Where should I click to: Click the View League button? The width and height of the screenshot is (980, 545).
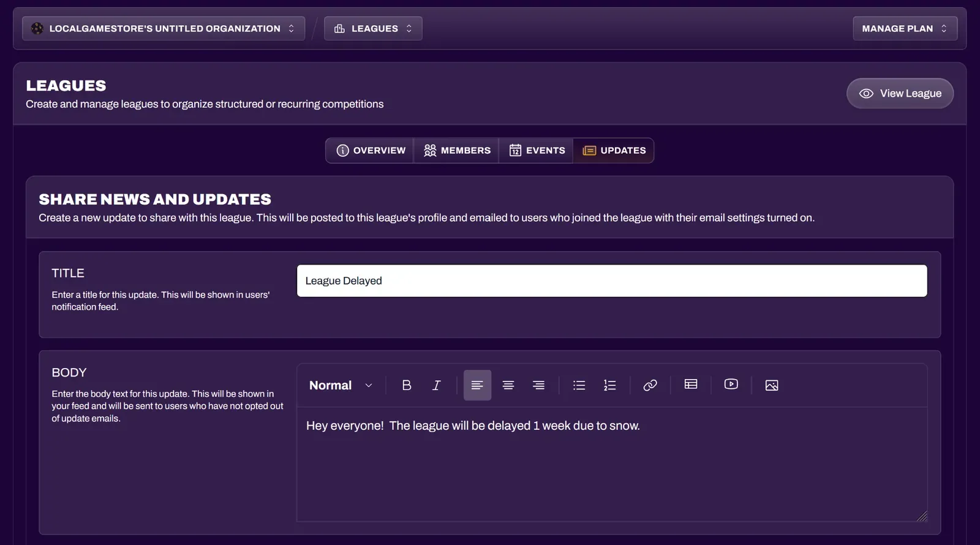[x=900, y=94]
